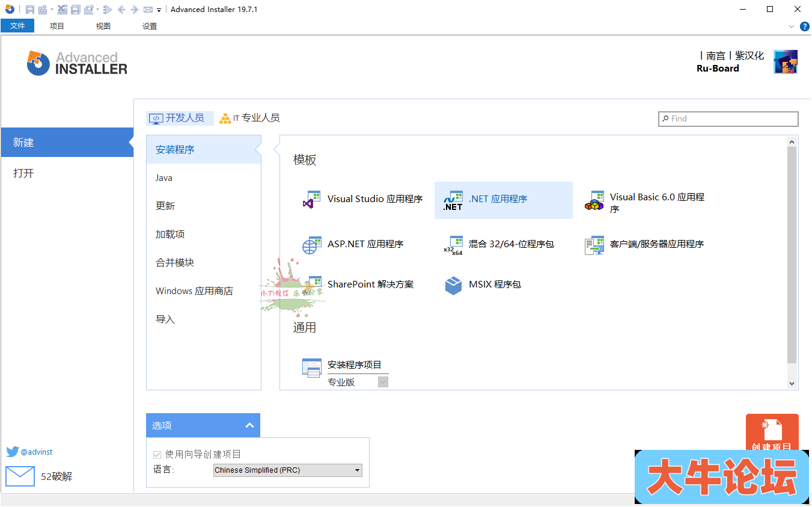Viewport: 812px width, 507px height.
Task: Click the blue Help question mark icon
Action: click(x=805, y=26)
